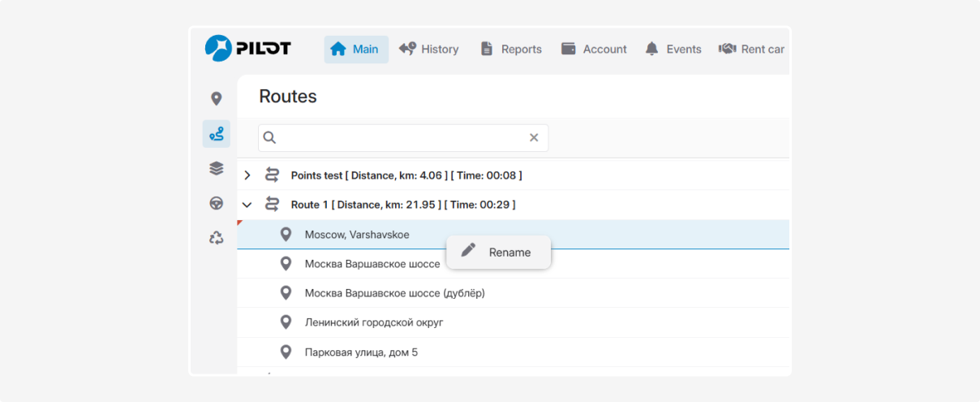Click the pin icon for Moscow, Varshavskoe
980x402 pixels.
coord(286,235)
